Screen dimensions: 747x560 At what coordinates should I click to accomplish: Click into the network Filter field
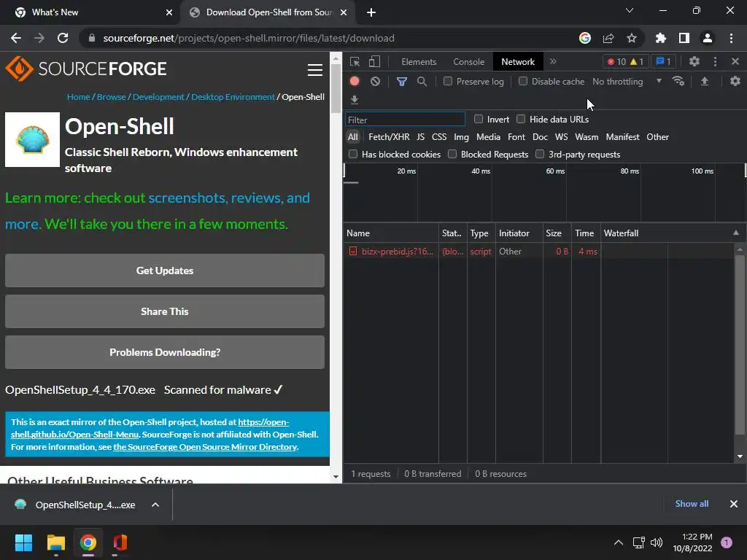405,120
